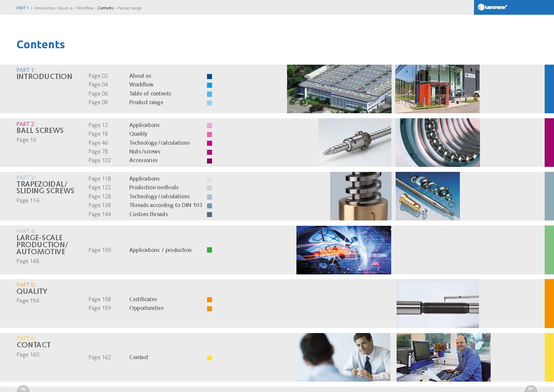Click the dark blue square beside About us

click(x=209, y=76)
